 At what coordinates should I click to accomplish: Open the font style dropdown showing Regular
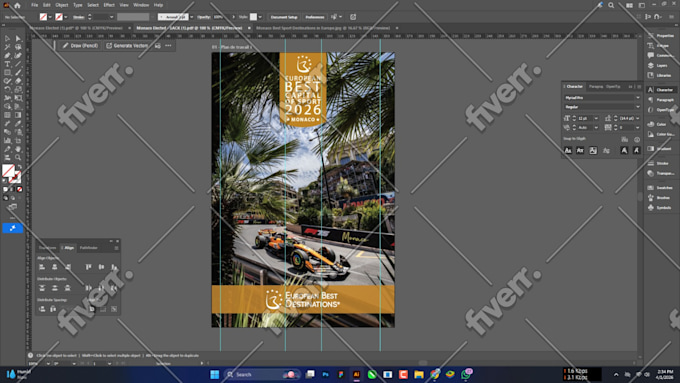[638, 107]
